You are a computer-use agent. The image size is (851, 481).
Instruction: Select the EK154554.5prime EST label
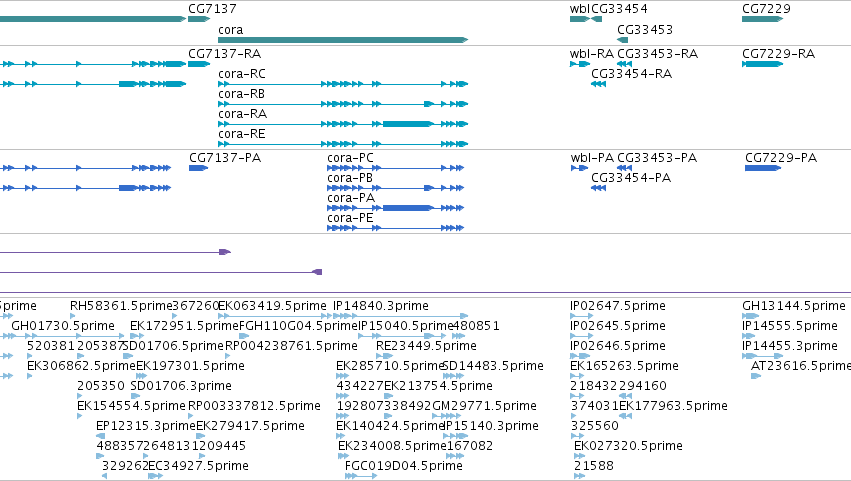131,406
